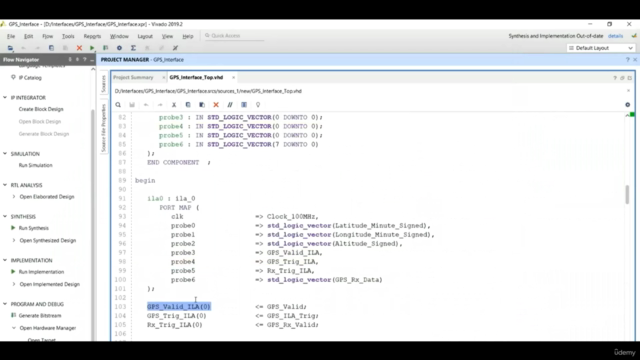This screenshot has height=360, width=640.
Task: Click the cut scissors icon in the editor toolbar
Action: pos(174,105)
